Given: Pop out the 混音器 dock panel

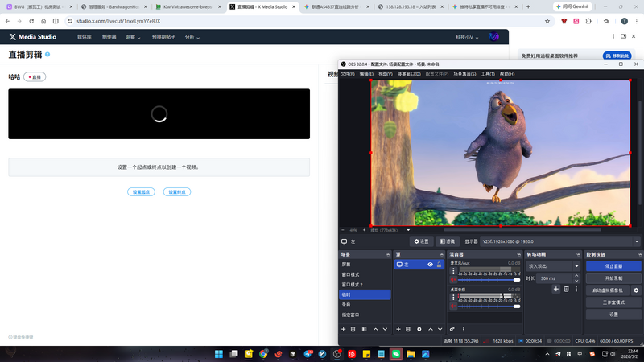Looking at the screenshot, I should click(x=518, y=254).
